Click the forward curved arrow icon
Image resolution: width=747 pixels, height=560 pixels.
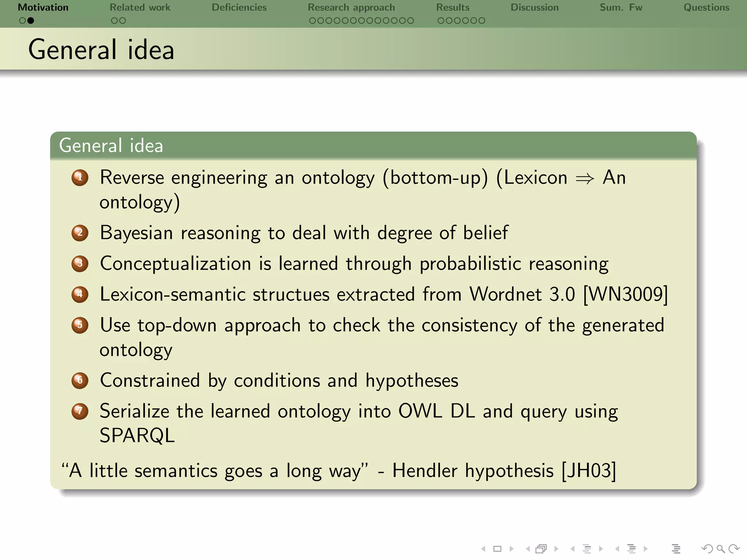(734, 549)
